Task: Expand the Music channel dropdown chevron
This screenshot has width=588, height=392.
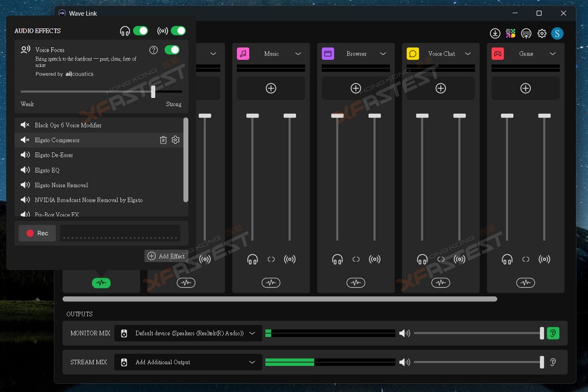Action: click(298, 54)
